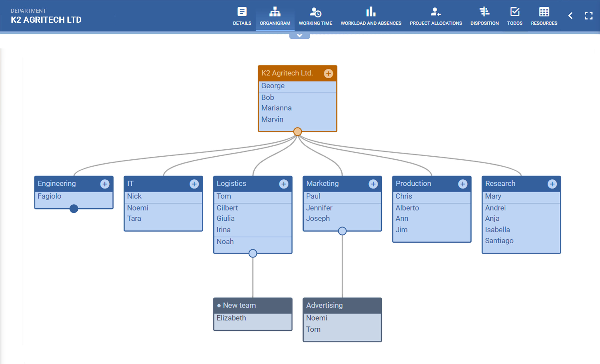Click Marianna in K2 Agritech box
This screenshot has height=364, width=600.
276,108
